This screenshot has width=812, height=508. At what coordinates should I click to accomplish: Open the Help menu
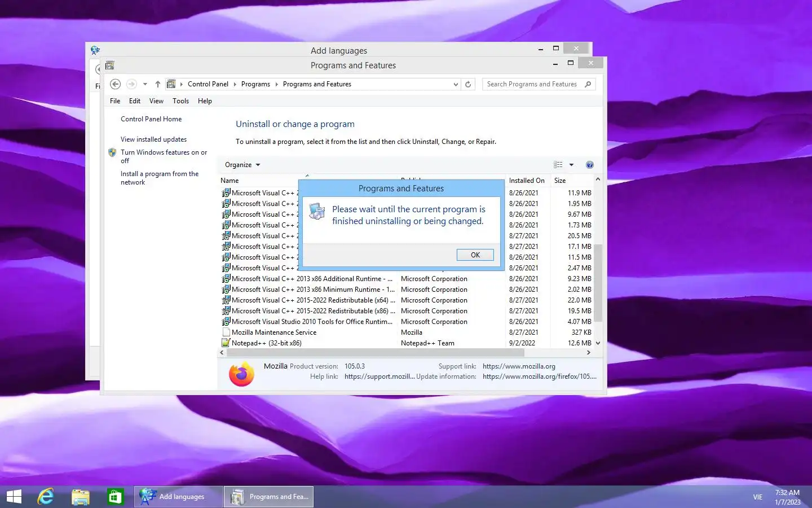(x=205, y=101)
